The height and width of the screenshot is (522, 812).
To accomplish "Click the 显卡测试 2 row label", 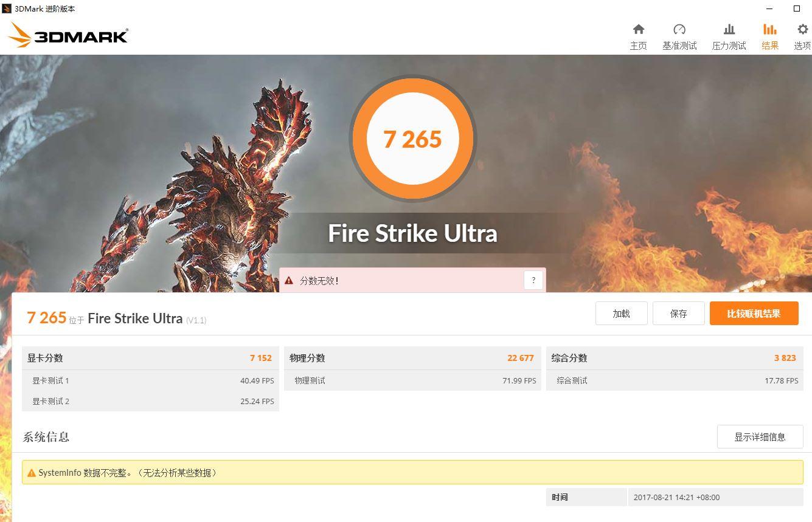I will pyautogui.click(x=50, y=401).
